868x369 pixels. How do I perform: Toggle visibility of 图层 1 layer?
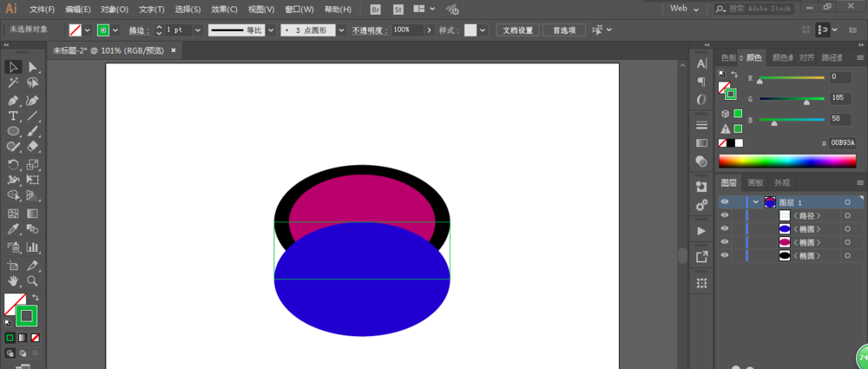click(x=725, y=202)
